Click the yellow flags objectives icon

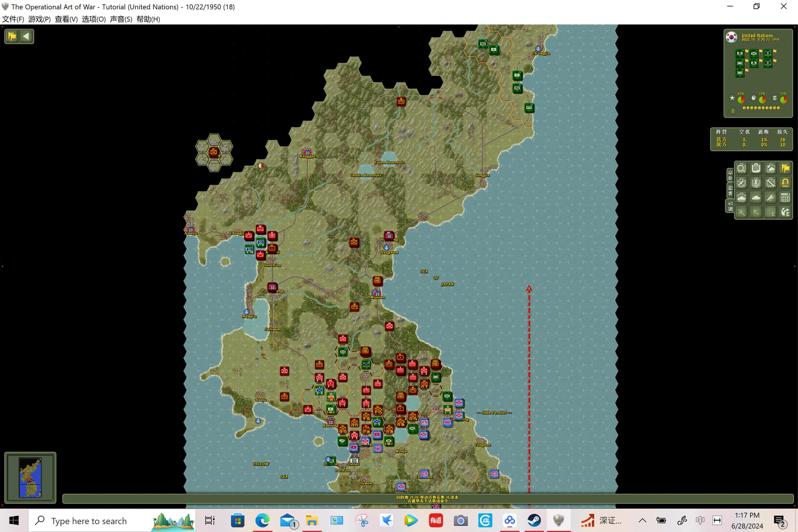tap(785, 168)
